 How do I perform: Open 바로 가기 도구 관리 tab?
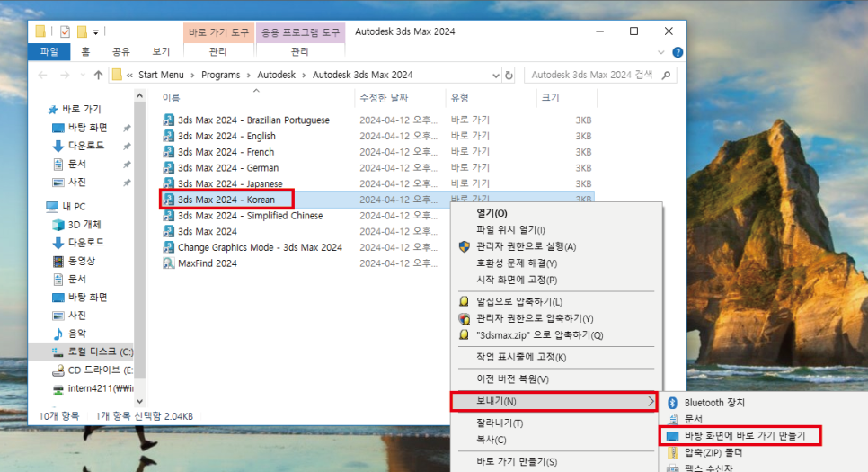[218, 51]
